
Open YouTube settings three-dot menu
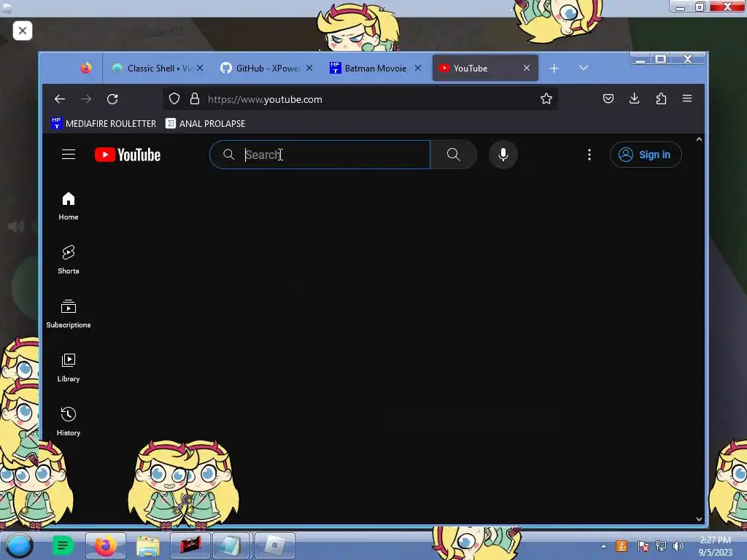[x=589, y=155]
